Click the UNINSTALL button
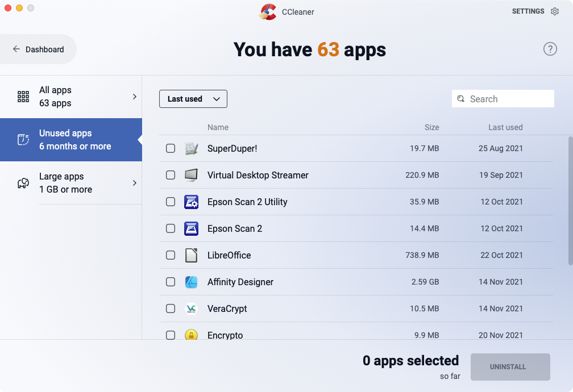The height and width of the screenshot is (392, 573). pyautogui.click(x=510, y=367)
